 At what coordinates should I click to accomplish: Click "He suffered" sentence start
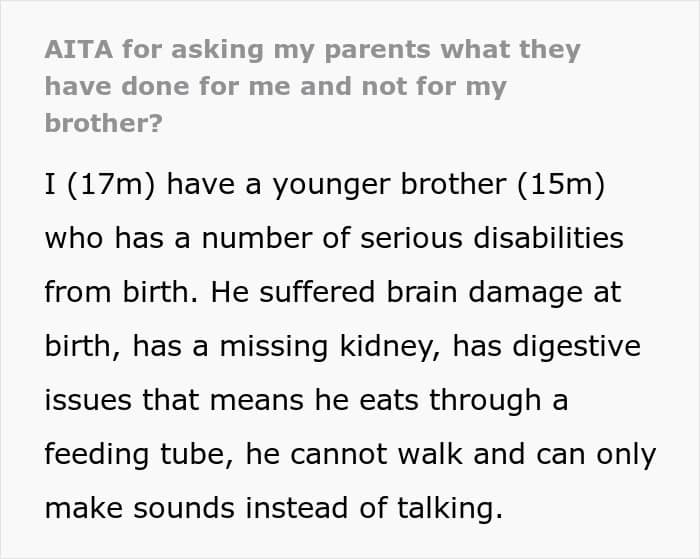pyautogui.click(x=293, y=292)
